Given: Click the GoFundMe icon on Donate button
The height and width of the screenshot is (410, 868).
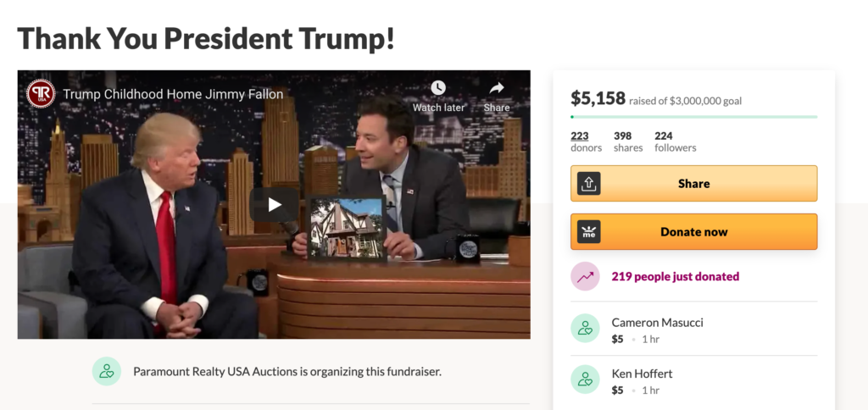Looking at the screenshot, I should point(588,232).
